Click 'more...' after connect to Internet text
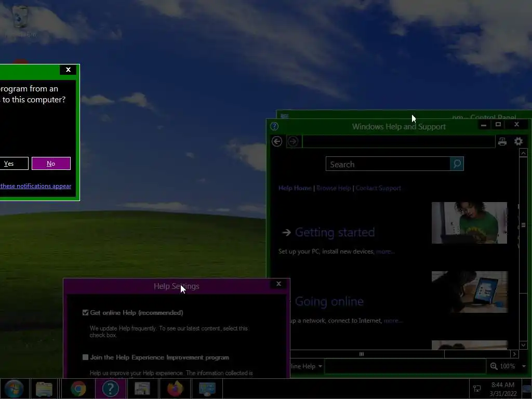This screenshot has width=532, height=399. pos(393,321)
